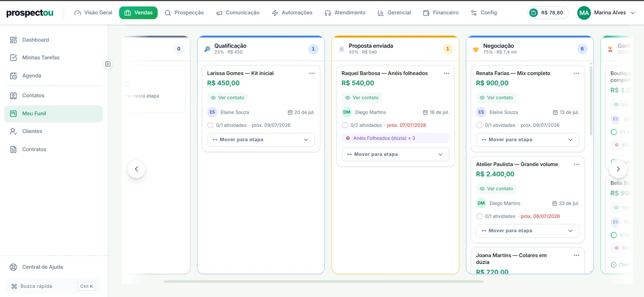
Task: Open Contratos in the sidebar
Action: tap(54, 150)
